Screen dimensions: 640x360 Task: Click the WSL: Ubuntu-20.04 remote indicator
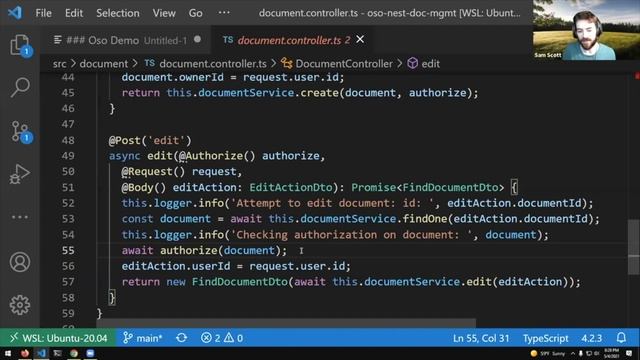pyautogui.click(x=59, y=338)
